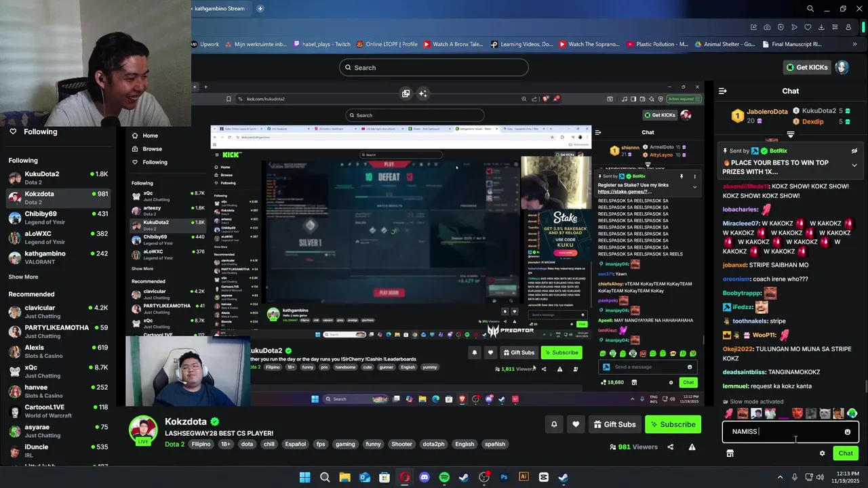Take a page snapshot with camera icon
The height and width of the screenshot is (488, 868).
point(767,27)
